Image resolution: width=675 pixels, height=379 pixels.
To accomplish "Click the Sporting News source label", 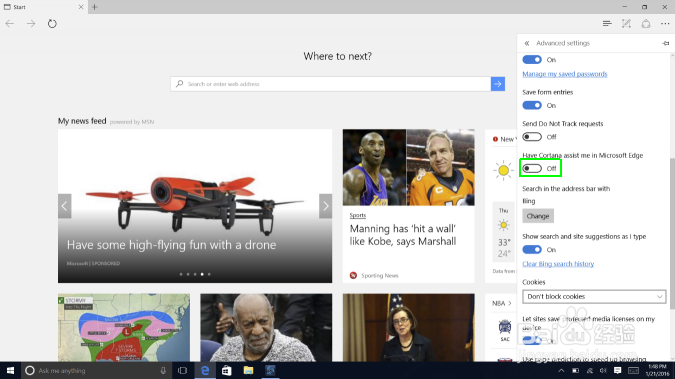I will tap(380, 276).
